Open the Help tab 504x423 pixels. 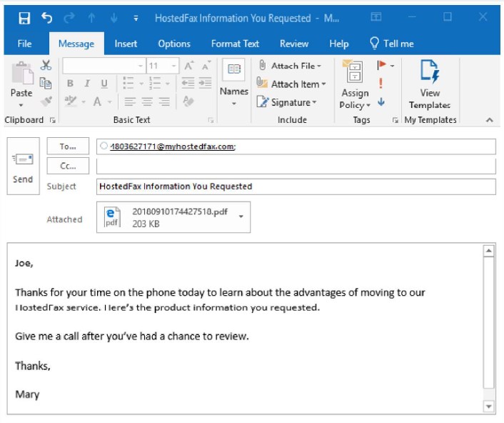click(339, 44)
